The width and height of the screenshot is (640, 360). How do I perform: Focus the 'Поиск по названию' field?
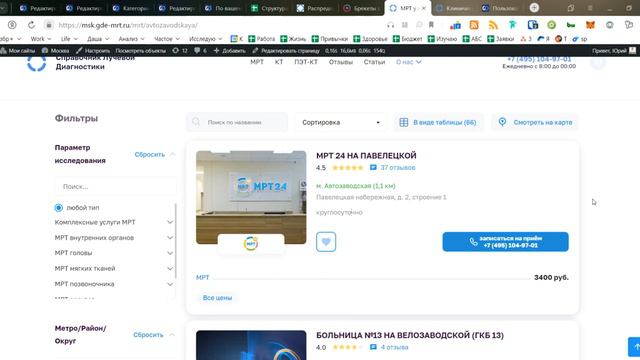click(237, 122)
